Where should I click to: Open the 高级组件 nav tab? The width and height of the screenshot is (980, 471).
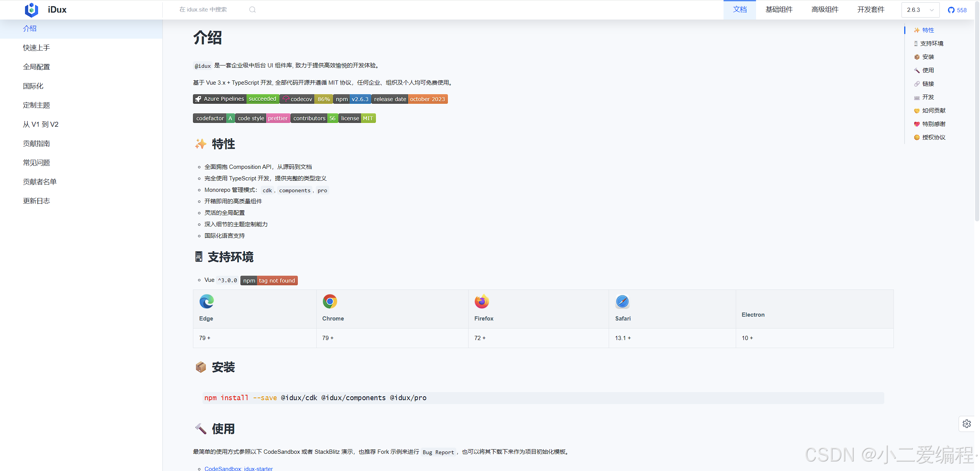825,10
